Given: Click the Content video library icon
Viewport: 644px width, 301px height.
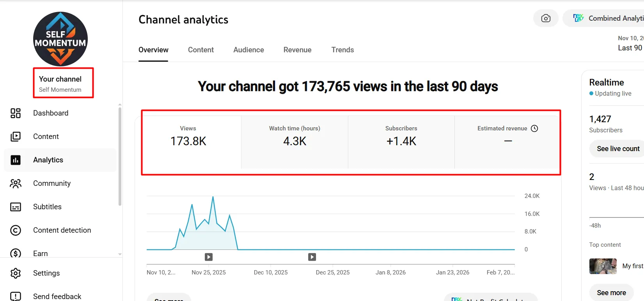Looking at the screenshot, I should [16, 137].
